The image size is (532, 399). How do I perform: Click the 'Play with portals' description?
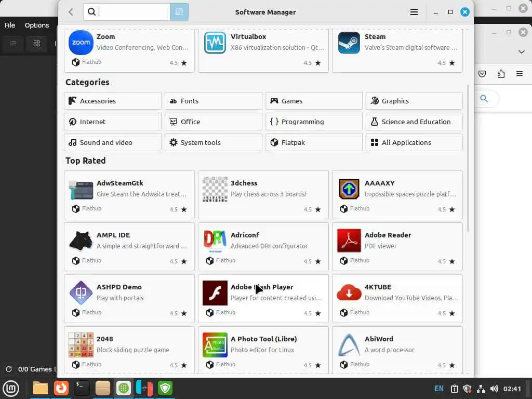(x=120, y=298)
